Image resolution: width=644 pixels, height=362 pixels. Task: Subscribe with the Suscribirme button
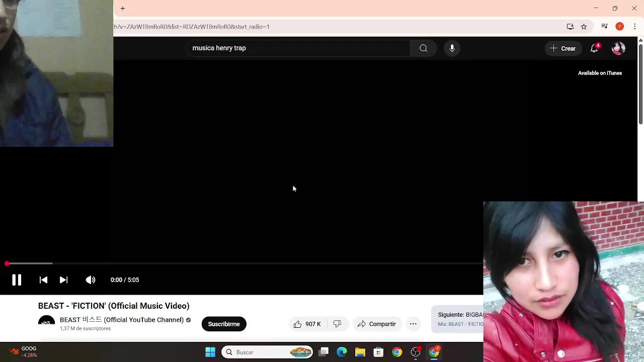(224, 324)
